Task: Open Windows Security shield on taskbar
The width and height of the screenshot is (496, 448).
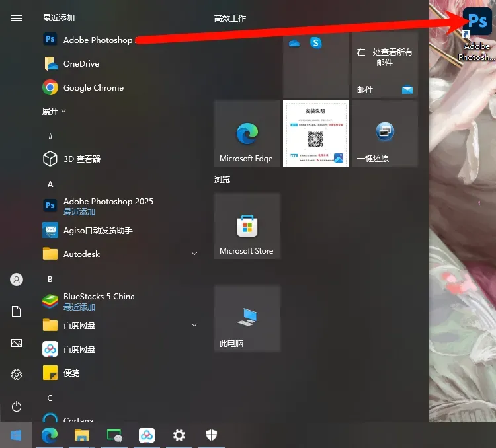Action: pyautogui.click(x=212, y=435)
